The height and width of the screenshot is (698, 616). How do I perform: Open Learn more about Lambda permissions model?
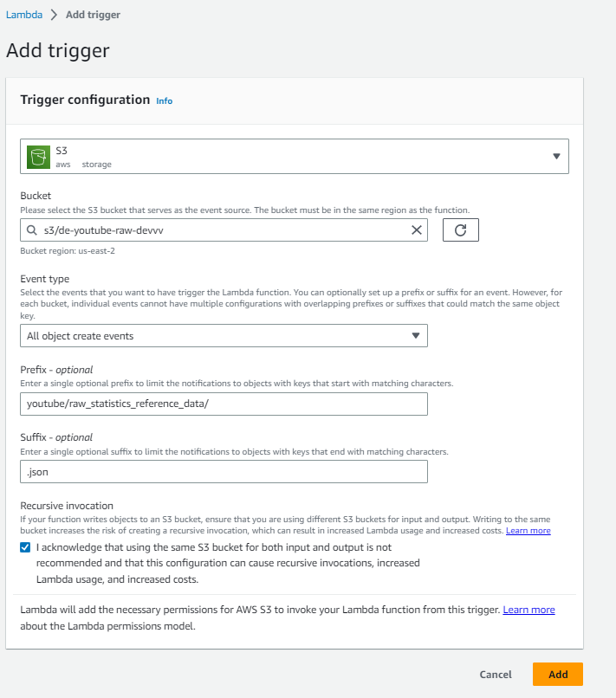tap(528, 609)
